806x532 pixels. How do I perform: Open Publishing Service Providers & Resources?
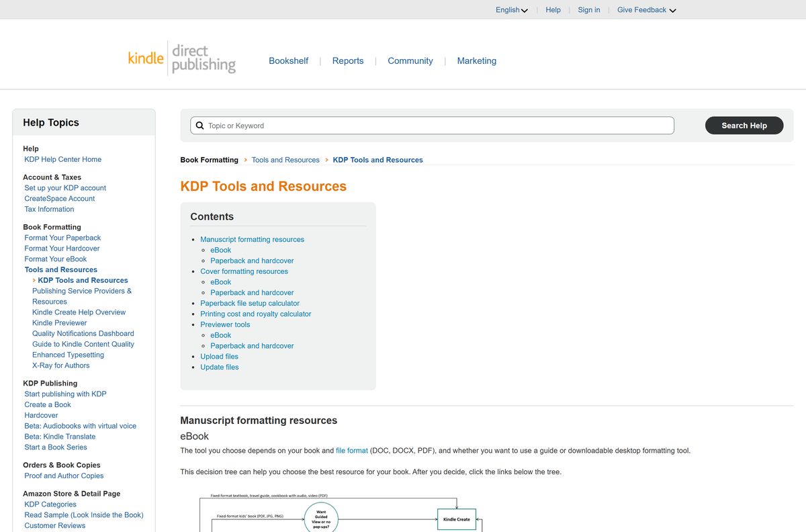point(82,296)
